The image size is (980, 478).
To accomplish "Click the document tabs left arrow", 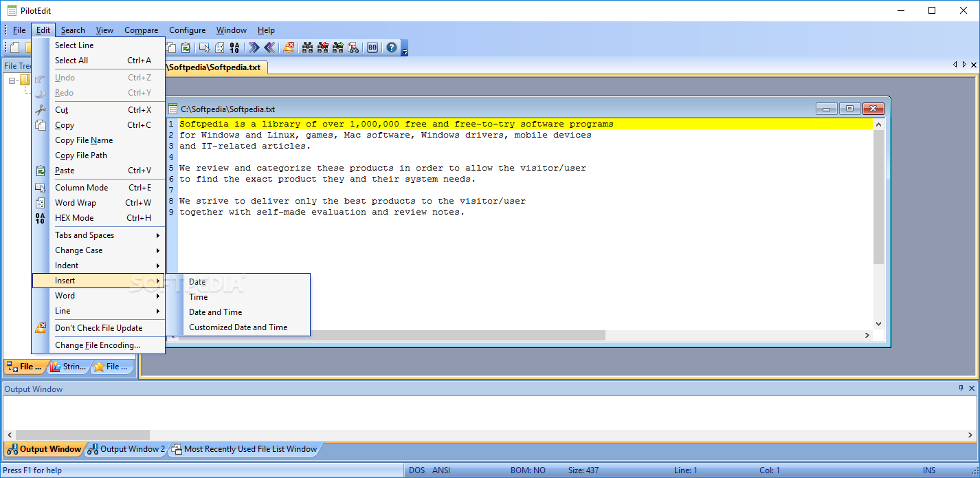I will pyautogui.click(x=955, y=65).
